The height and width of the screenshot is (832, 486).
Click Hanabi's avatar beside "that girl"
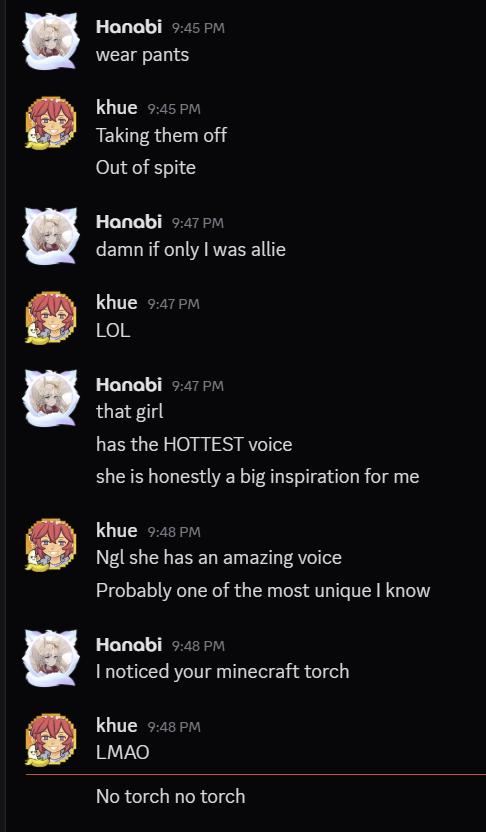[x=51, y=398]
